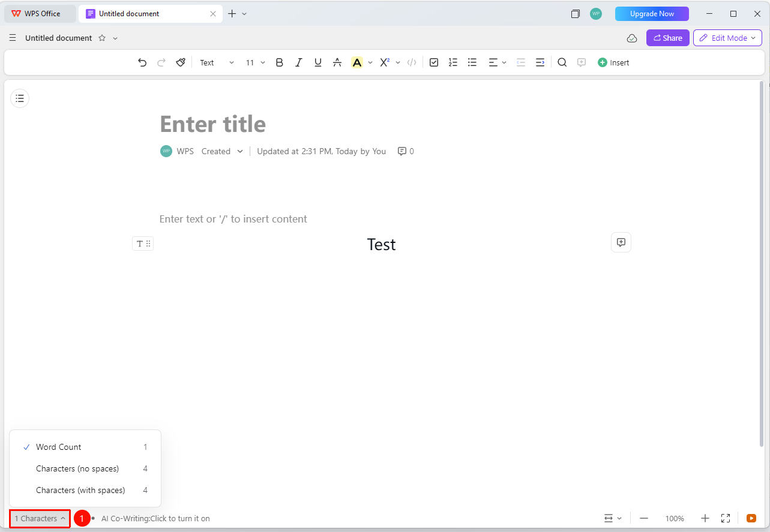The width and height of the screenshot is (770, 532).
Task: Apply numbered list formatting
Action: click(x=453, y=62)
